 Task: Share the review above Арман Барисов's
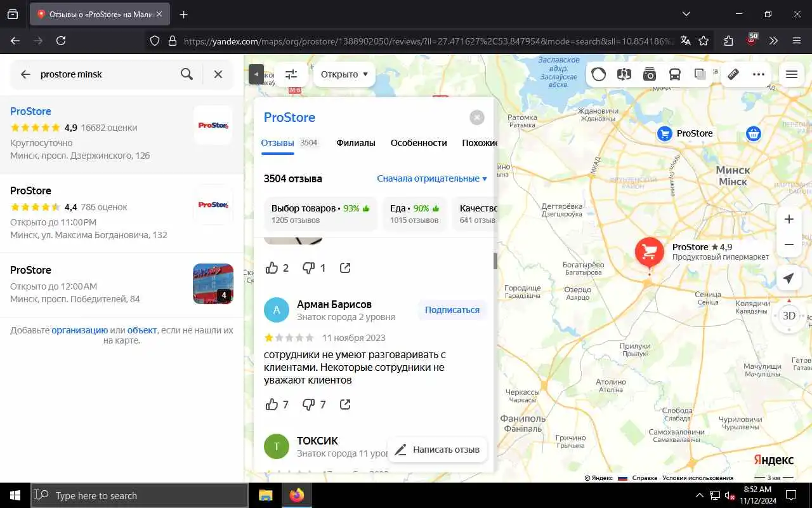click(345, 268)
